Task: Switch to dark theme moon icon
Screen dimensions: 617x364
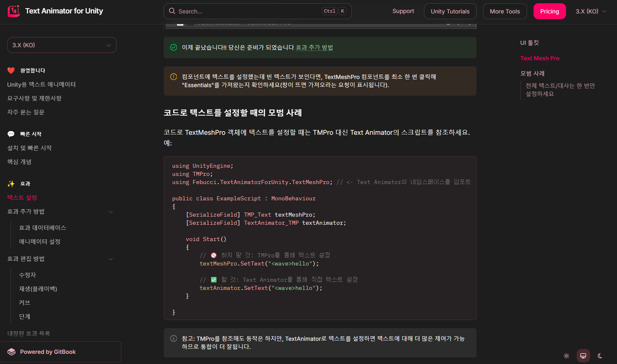Action: [600, 356]
